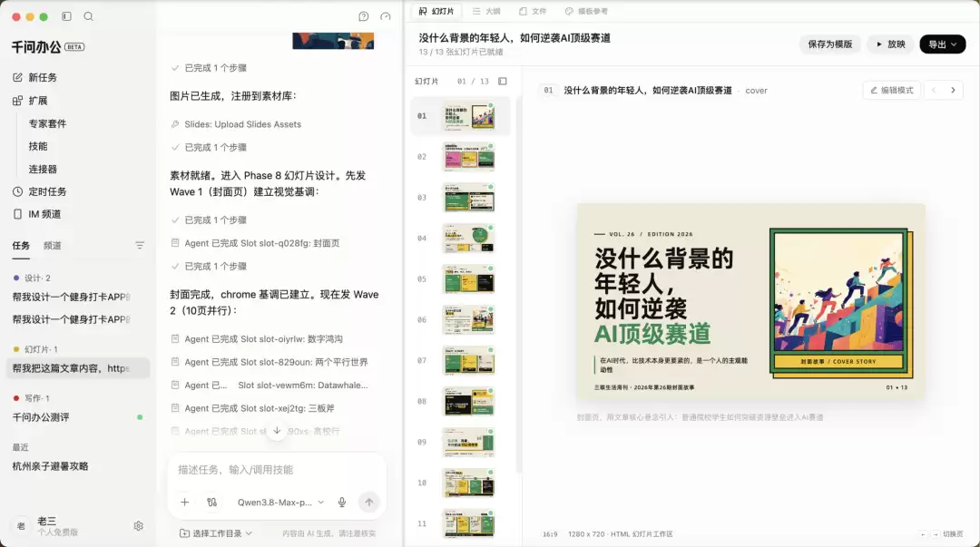Open agent row 两个平行世界
The image size is (980, 547).
[x=269, y=362]
